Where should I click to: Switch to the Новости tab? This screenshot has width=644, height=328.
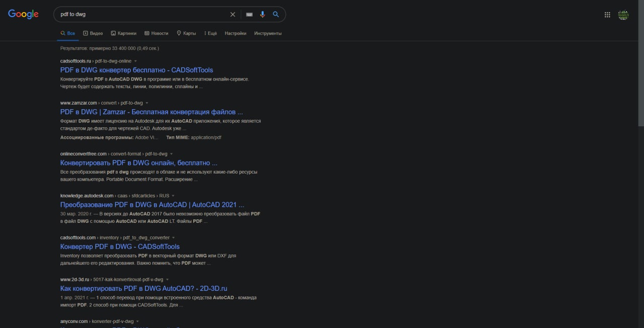coord(156,33)
